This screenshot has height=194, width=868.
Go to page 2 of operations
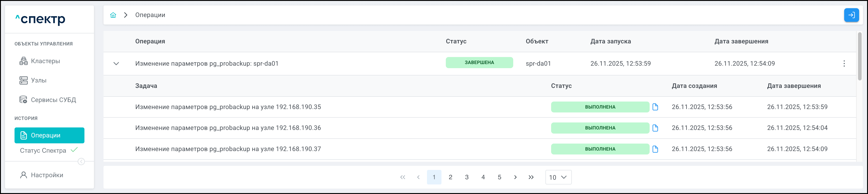(450, 177)
